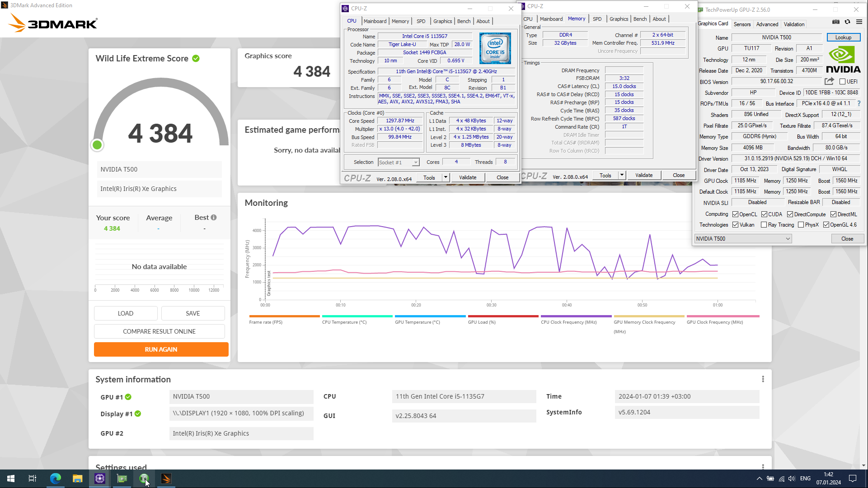
Task: Click the volume speaker tray icon
Action: (x=792, y=479)
